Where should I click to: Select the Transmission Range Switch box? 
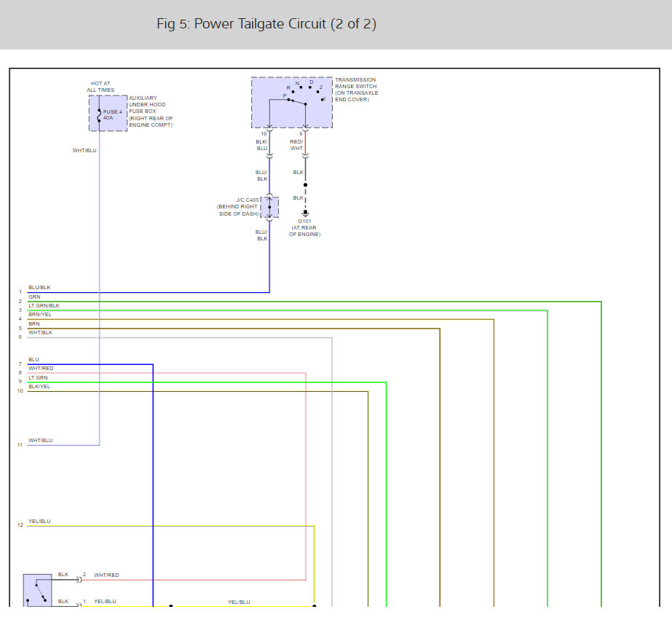[x=292, y=103]
